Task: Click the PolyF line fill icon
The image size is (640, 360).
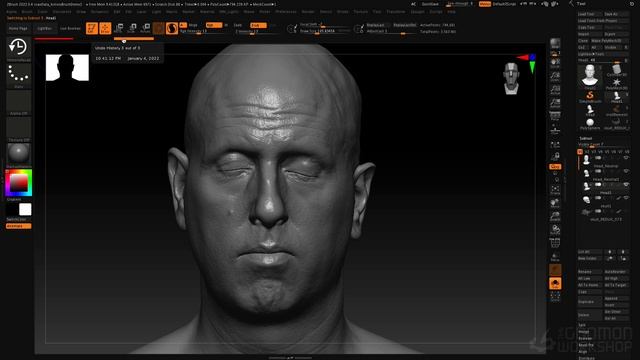Action: pos(555,243)
